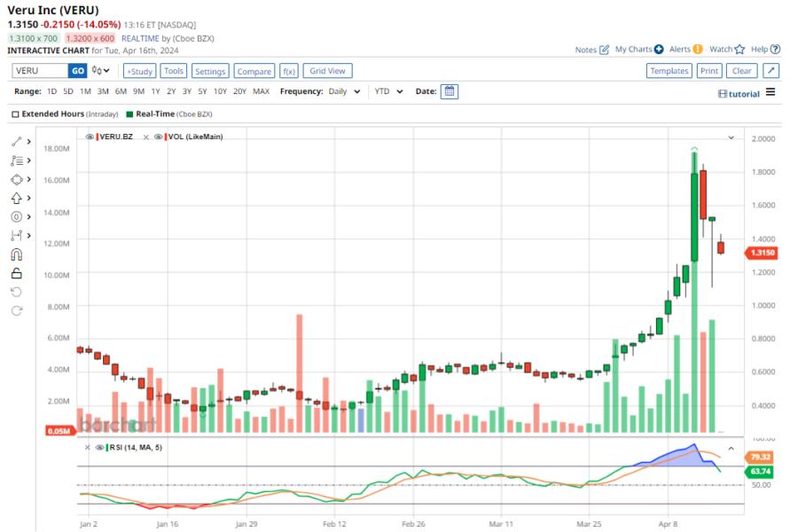Click the 0.05M volume label
Viewport: 790px width, 532px height.
(x=59, y=431)
